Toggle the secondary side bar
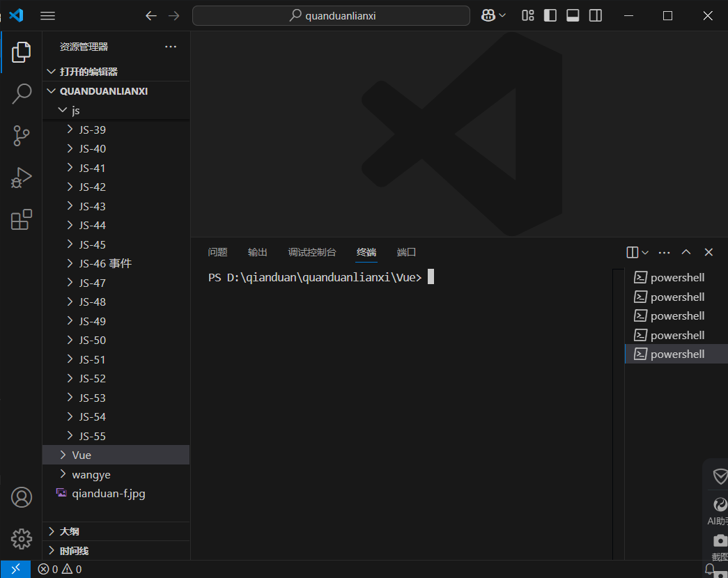This screenshot has width=728, height=578. (x=596, y=16)
